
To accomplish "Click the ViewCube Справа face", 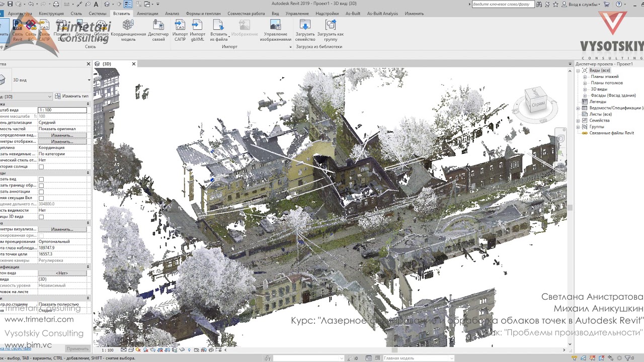I will pos(537,104).
